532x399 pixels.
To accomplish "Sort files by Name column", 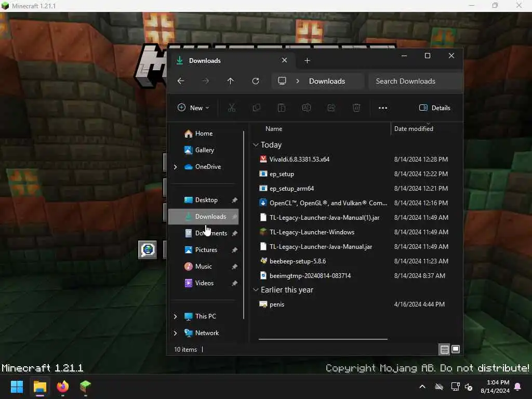I will 273,129.
